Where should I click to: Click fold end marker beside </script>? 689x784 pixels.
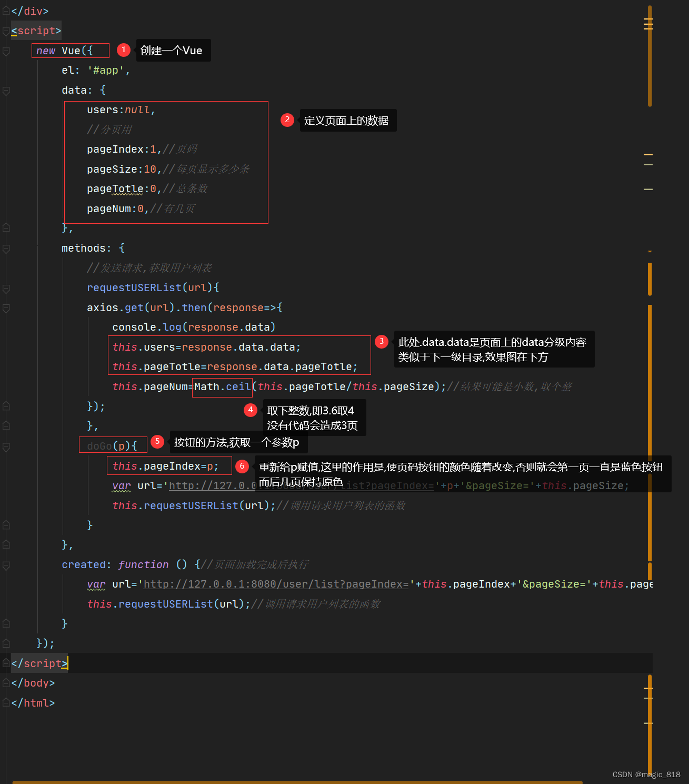(x=6, y=663)
